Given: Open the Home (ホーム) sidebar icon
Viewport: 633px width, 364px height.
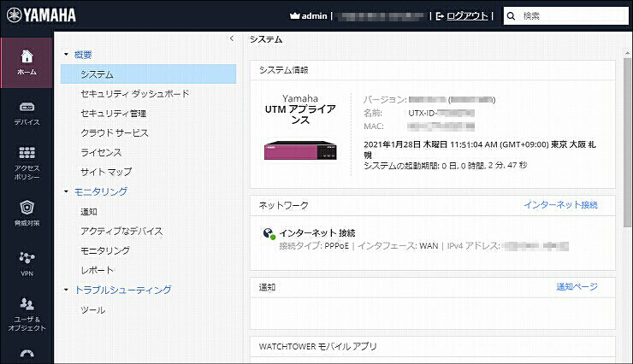Looking at the screenshot, I should (x=27, y=62).
